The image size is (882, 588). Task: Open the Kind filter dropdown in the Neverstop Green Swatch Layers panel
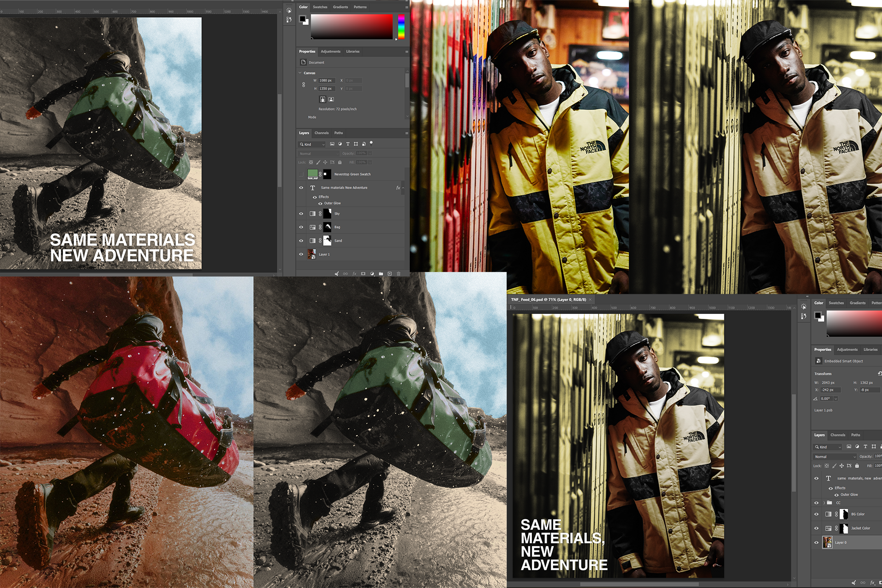312,144
